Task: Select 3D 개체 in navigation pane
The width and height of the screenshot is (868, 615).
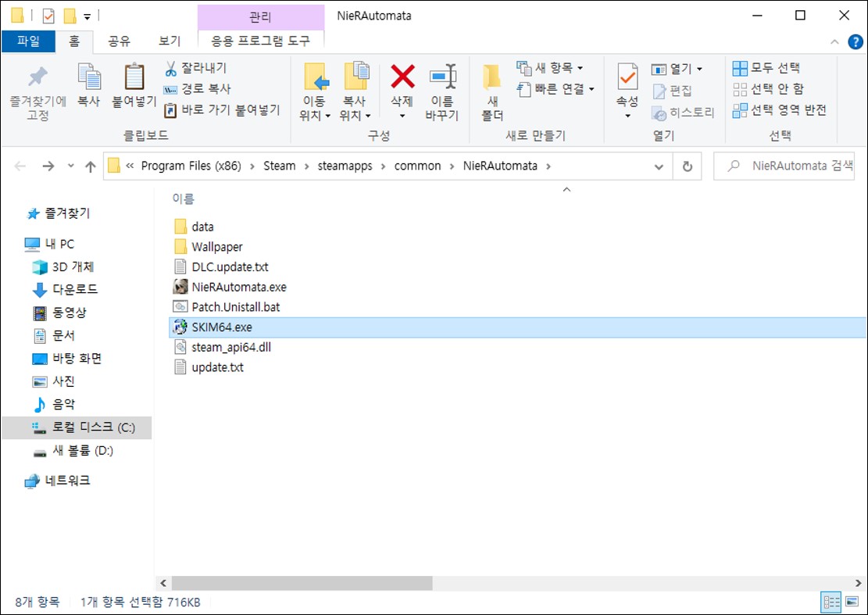Action: point(63,266)
